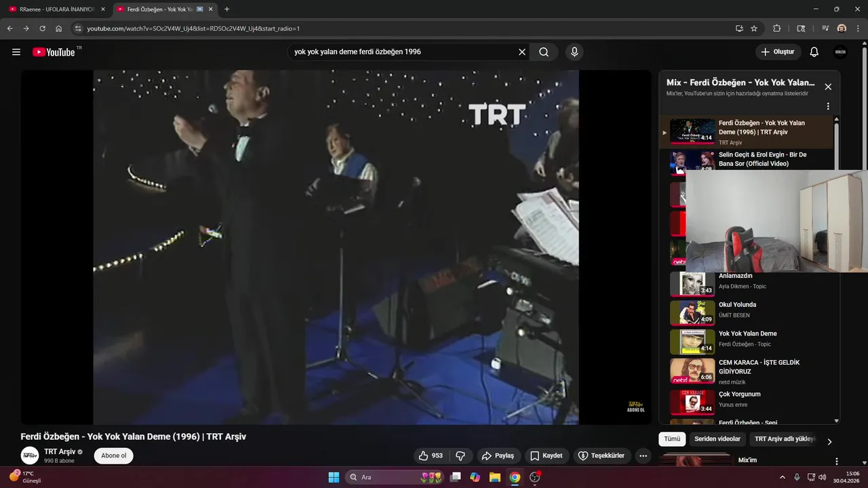Click the ABONE OL watermark in video
868x488 pixels.
pyautogui.click(x=635, y=407)
